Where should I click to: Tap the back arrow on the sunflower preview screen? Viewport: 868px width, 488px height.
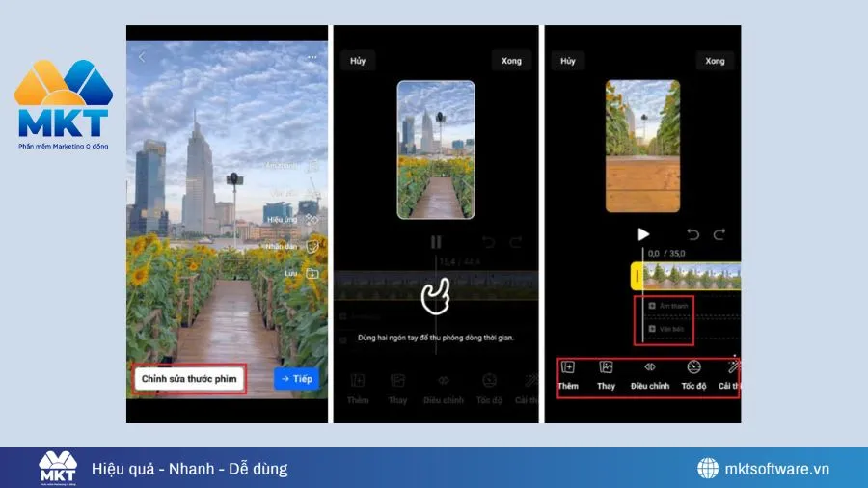(x=142, y=57)
